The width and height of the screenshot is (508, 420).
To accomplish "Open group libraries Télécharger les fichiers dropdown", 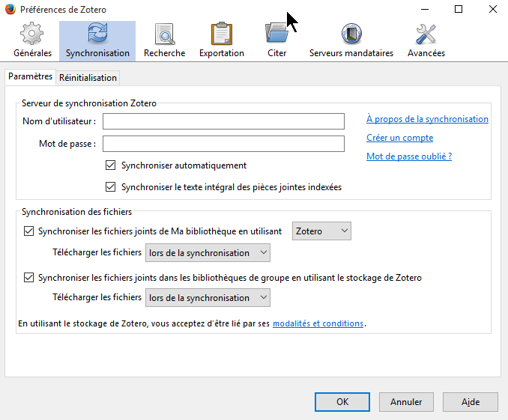I will [208, 298].
